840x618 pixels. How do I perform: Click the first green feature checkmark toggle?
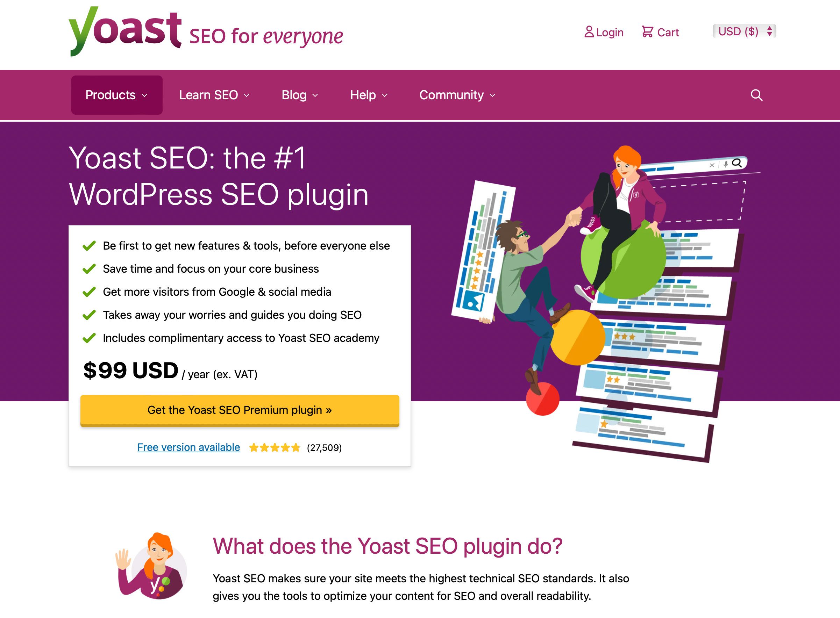coord(89,246)
